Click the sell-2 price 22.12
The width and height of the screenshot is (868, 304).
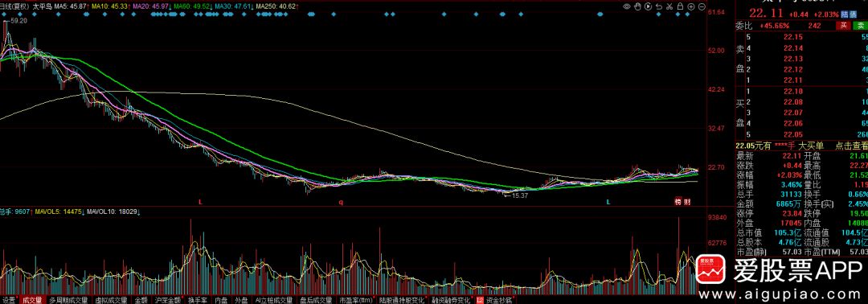point(792,69)
